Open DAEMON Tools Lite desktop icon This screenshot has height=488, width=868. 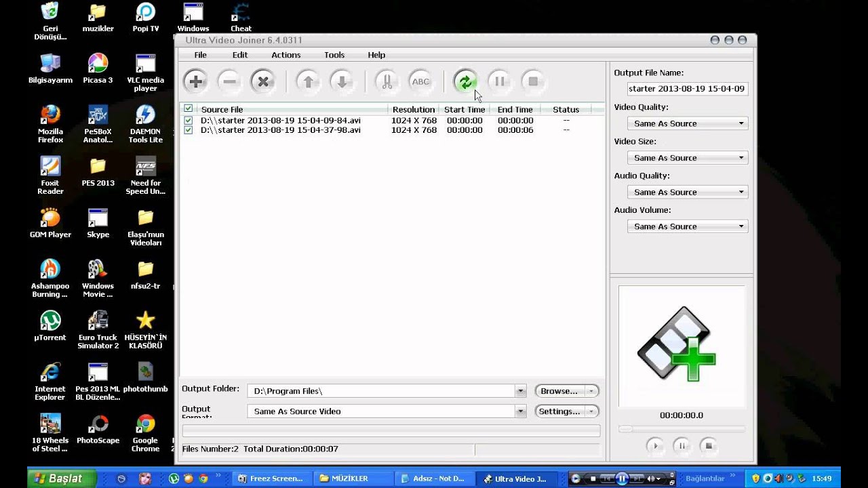coord(145,124)
